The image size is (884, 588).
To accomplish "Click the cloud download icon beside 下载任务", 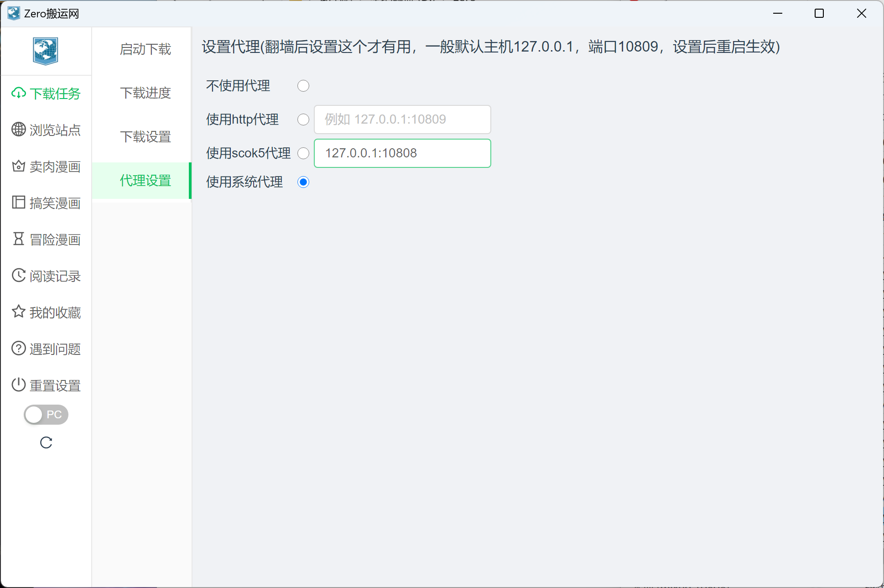I will (x=19, y=93).
